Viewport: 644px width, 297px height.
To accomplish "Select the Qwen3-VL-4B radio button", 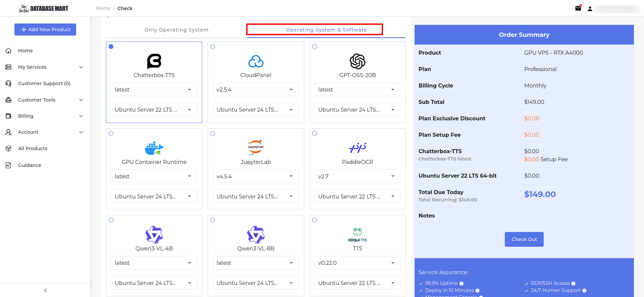I will (111, 220).
